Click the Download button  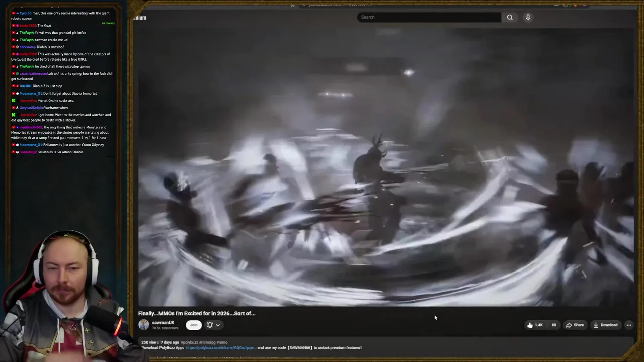click(x=605, y=325)
